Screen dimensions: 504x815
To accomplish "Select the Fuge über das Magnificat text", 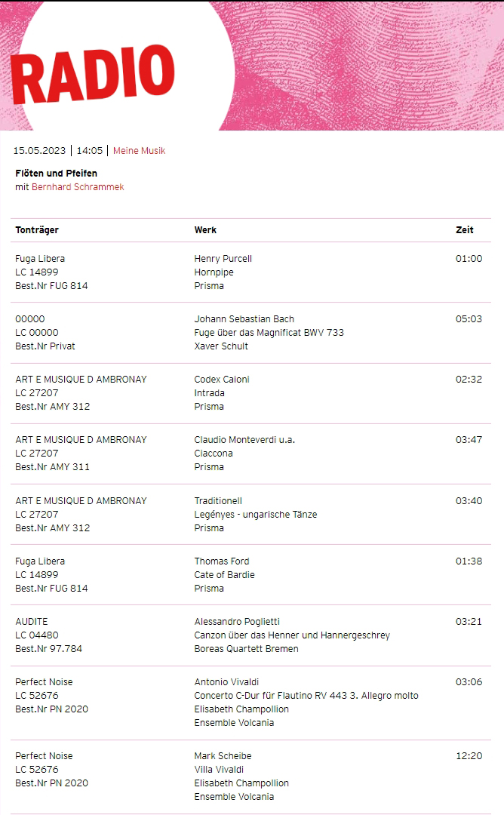I will click(269, 333).
